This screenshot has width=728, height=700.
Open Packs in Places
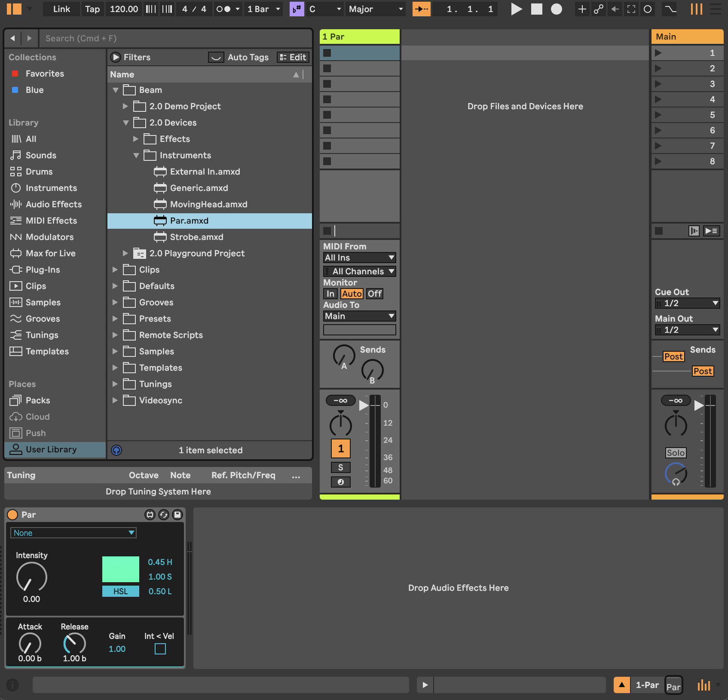coord(38,400)
